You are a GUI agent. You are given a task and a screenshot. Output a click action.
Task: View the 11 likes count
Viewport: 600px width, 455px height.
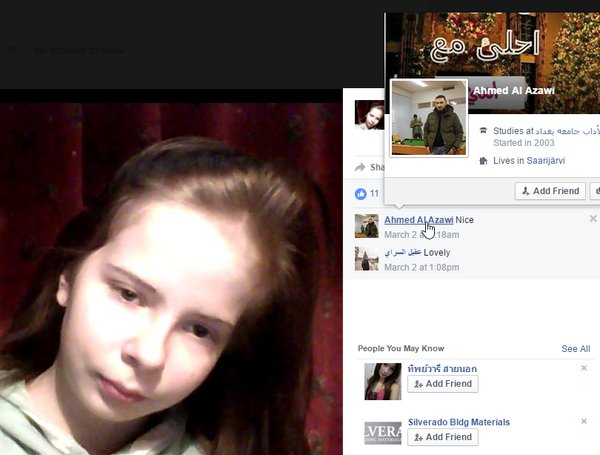coord(374,194)
